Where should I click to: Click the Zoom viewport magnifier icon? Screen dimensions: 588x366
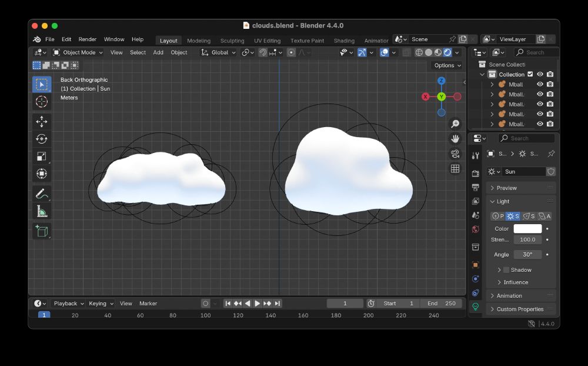pyautogui.click(x=455, y=124)
